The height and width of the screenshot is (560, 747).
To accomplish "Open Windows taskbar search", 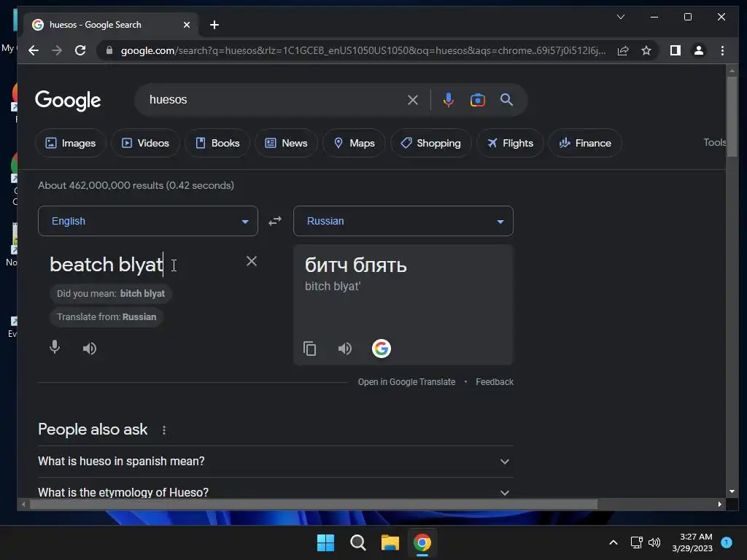I will [357, 542].
